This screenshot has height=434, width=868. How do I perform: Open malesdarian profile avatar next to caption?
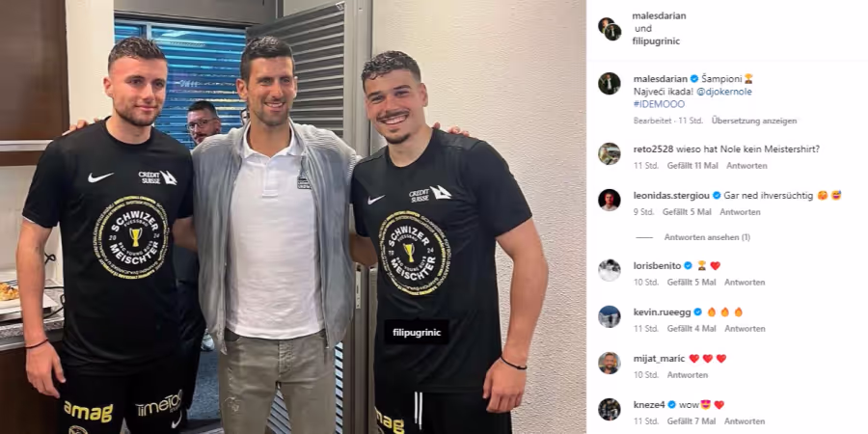[x=609, y=84]
